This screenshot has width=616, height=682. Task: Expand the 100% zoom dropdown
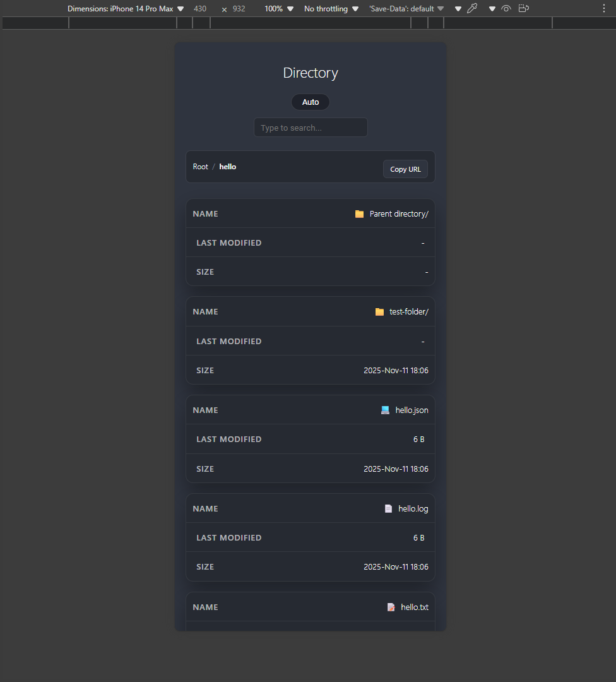[279, 9]
